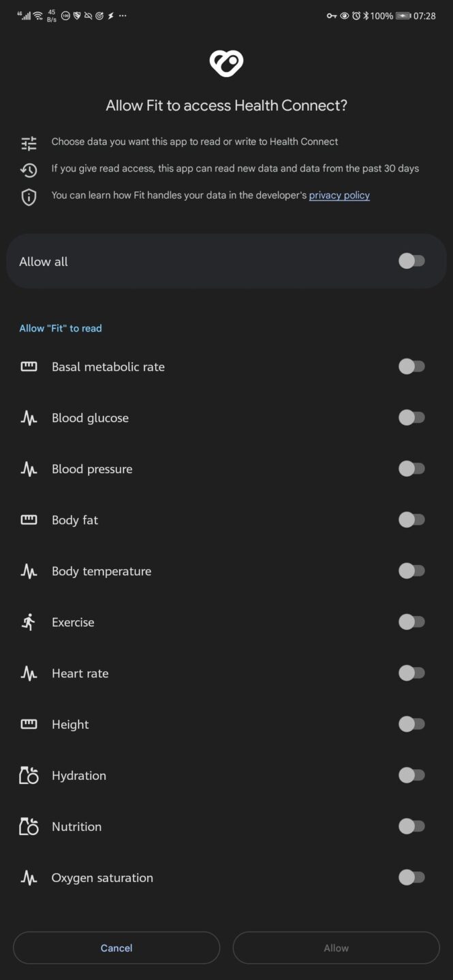
Task: Toggle Body temperature permission
Action: 411,570
